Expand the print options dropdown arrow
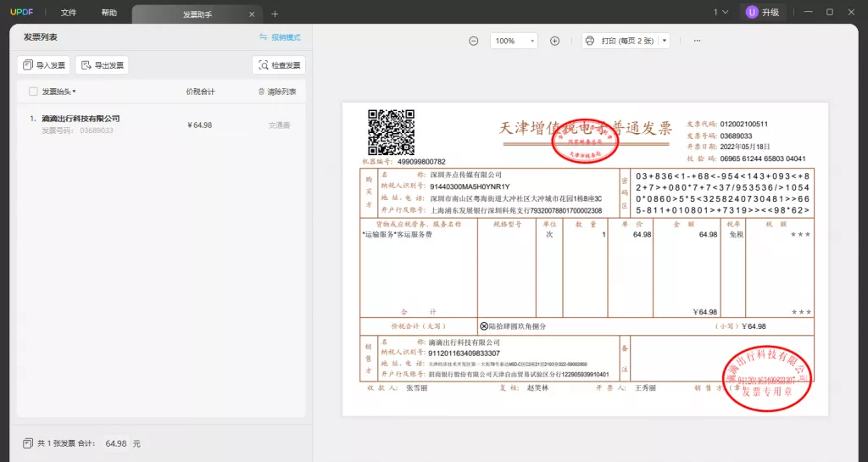The width and height of the screenshot is (868, 462). (x=665, y=41)
